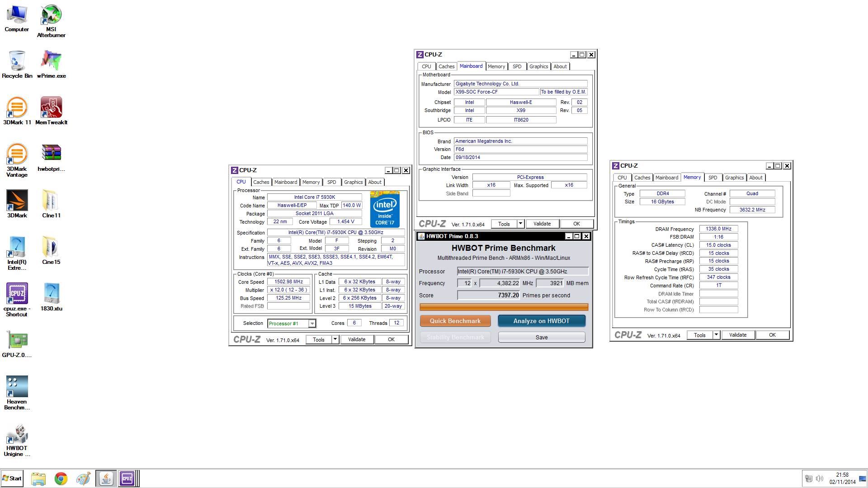Switch to Java HWBOT Prime taskbar item

[x=106, y=479]
